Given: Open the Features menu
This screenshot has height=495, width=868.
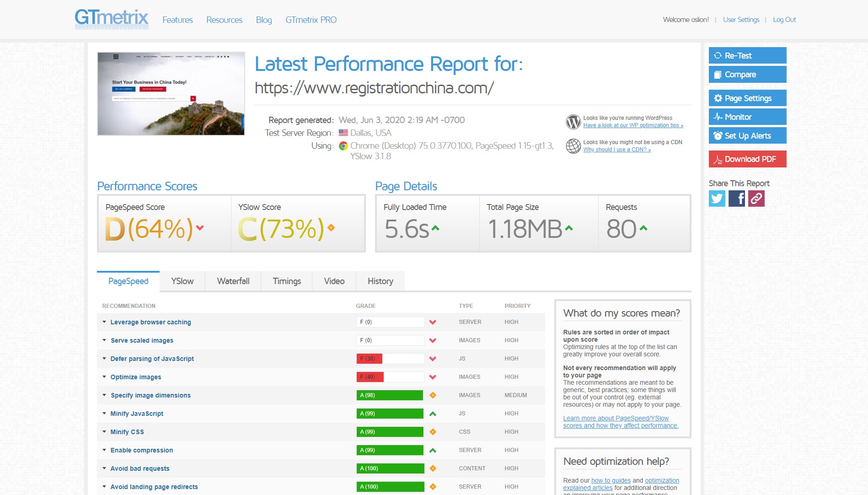Looking at the screenshot, I should coord(177,20).
